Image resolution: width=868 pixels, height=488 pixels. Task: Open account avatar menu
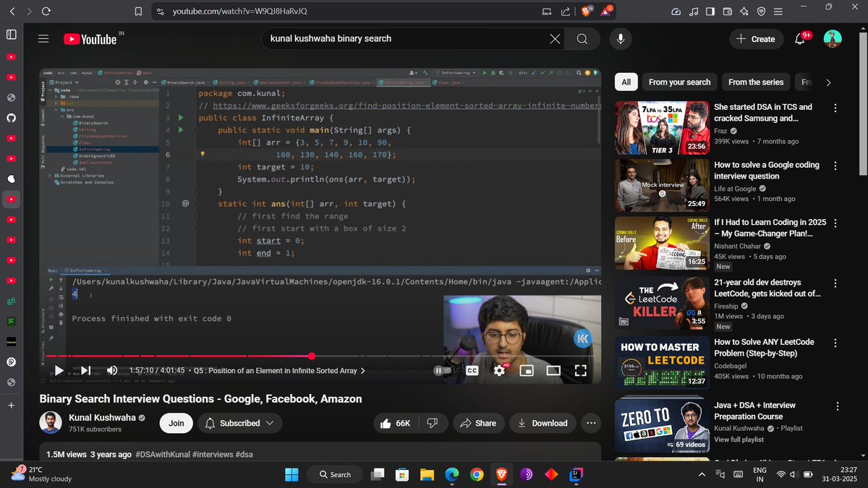(833, 39)
